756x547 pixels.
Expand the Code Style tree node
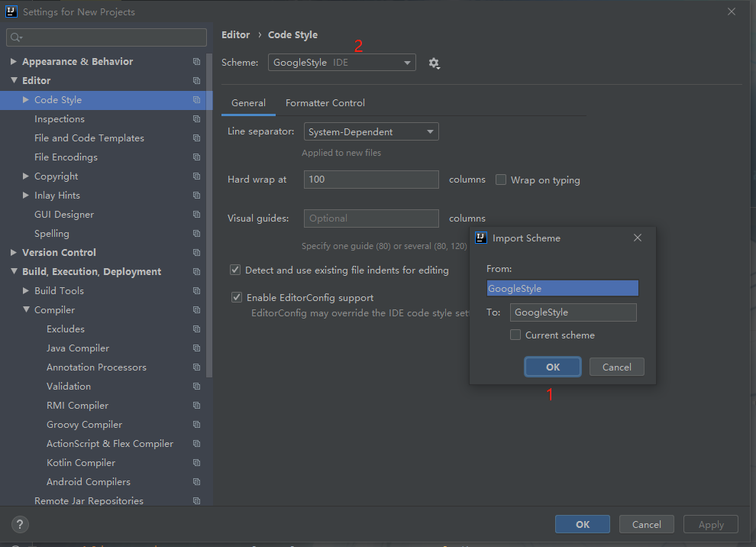click(x=26, y=99)
